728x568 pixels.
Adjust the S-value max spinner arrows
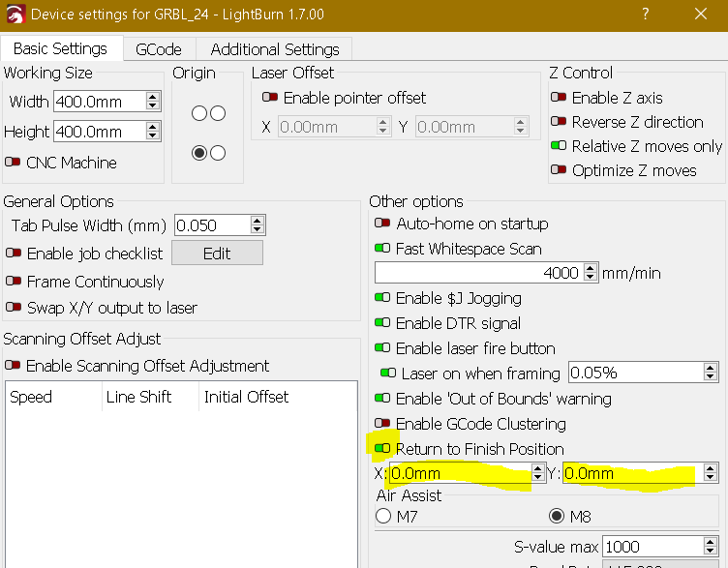point(711,547)
